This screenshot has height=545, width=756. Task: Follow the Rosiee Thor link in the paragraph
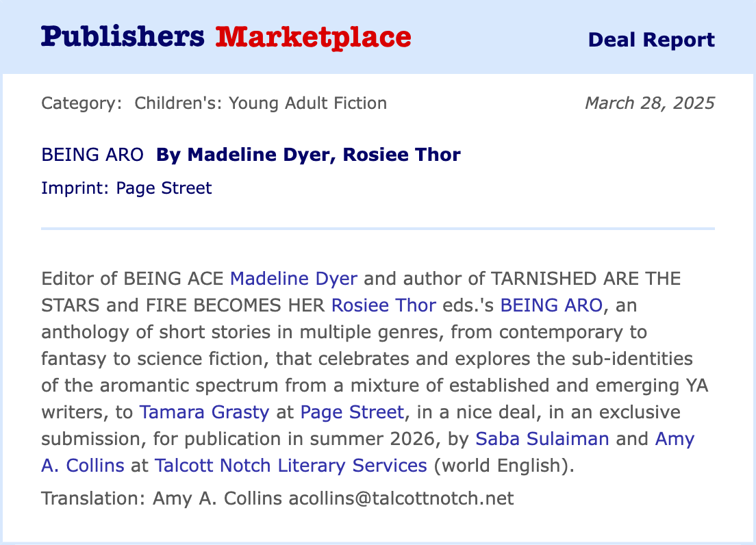click(383, 305)
